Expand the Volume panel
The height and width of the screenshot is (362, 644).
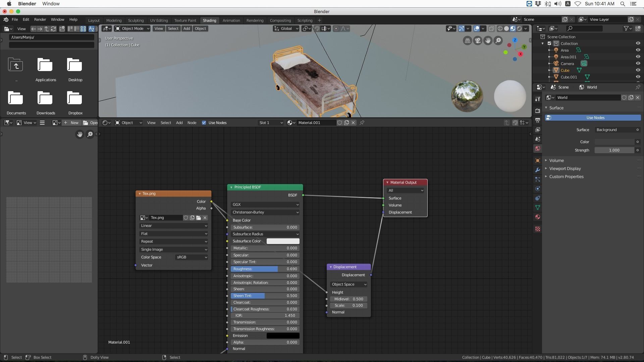(x=556, y=161)
